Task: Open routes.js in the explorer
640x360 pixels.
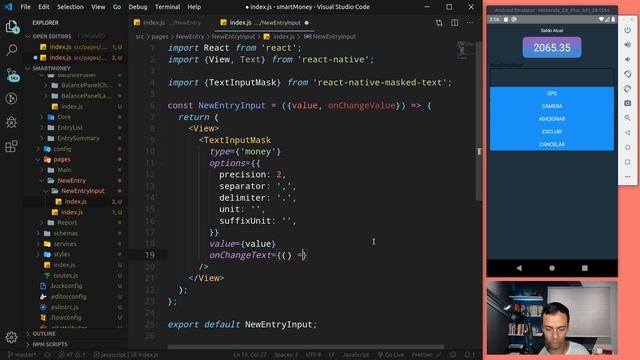Action: point(65,276)
